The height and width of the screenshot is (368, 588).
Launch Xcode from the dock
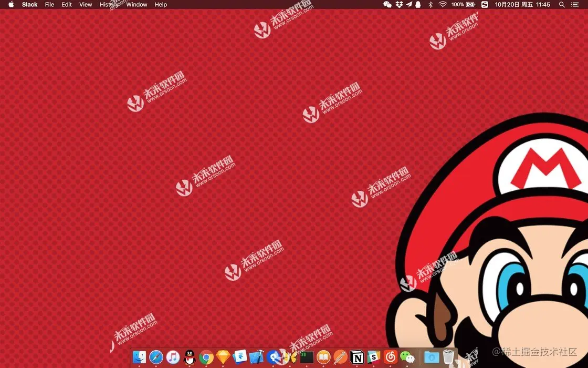[257, 357]
